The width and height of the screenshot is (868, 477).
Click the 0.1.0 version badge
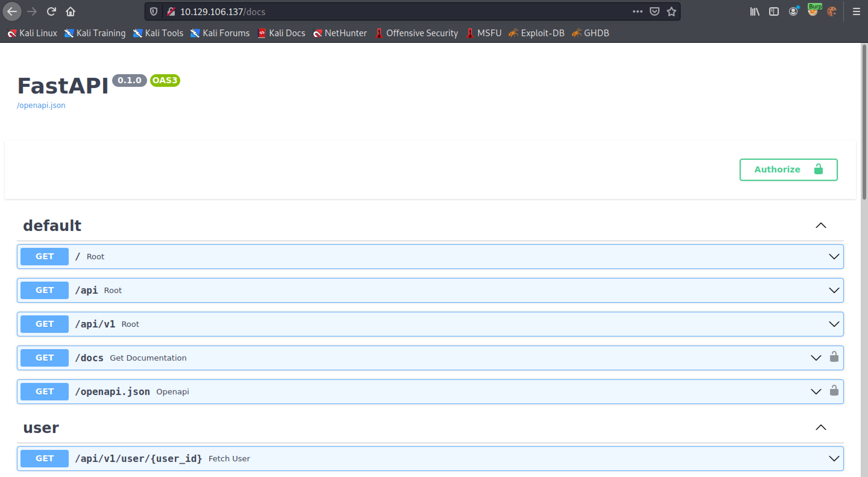point(129,81)
